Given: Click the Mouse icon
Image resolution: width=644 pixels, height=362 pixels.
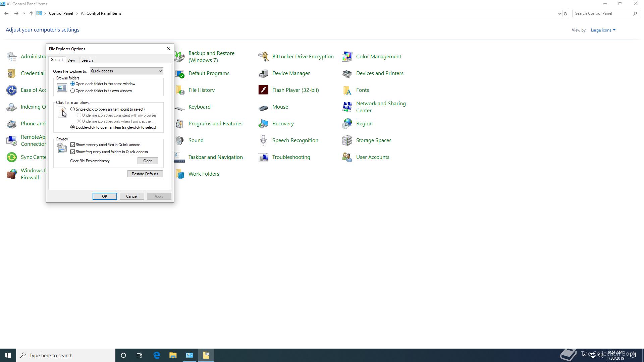Looking at the screenshot, I should click(x=263, y=107).
